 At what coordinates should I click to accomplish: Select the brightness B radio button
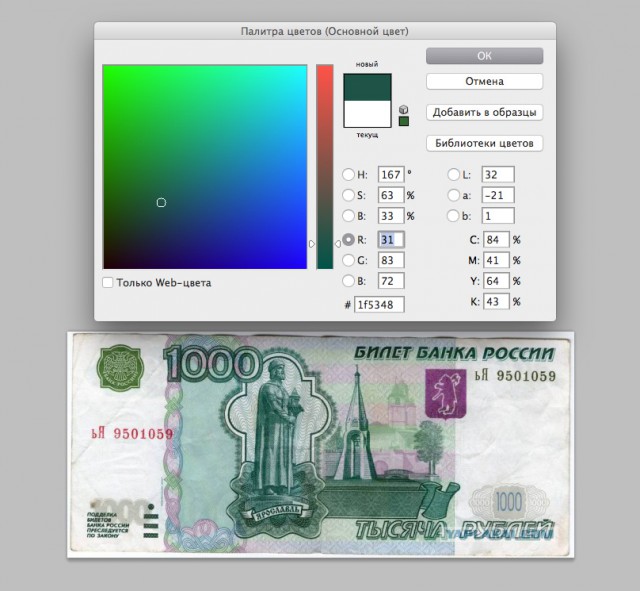tap(348, 216)
